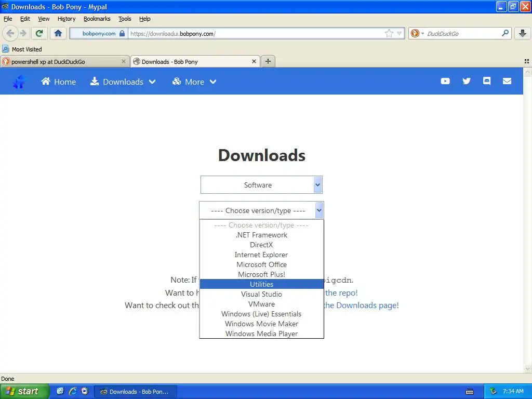Expand the Downloads navbar dropdown

pos(123,82)
